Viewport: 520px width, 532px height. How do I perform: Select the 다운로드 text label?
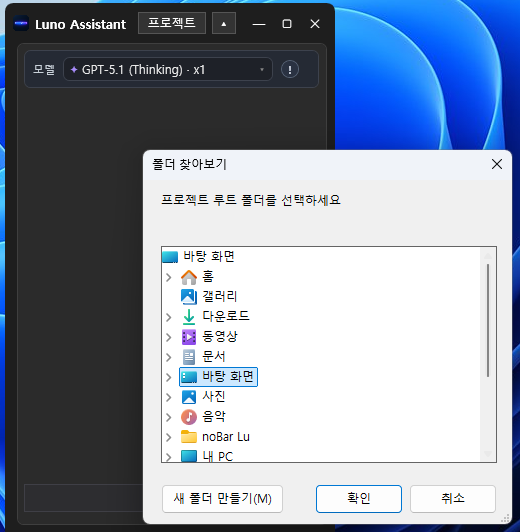tap(226, 317)
